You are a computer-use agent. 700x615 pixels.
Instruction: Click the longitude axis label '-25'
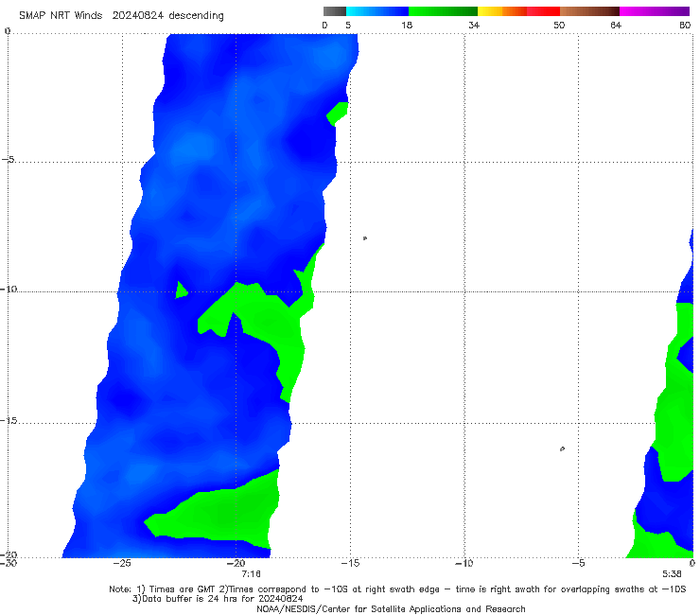click(x=122, y=563)
